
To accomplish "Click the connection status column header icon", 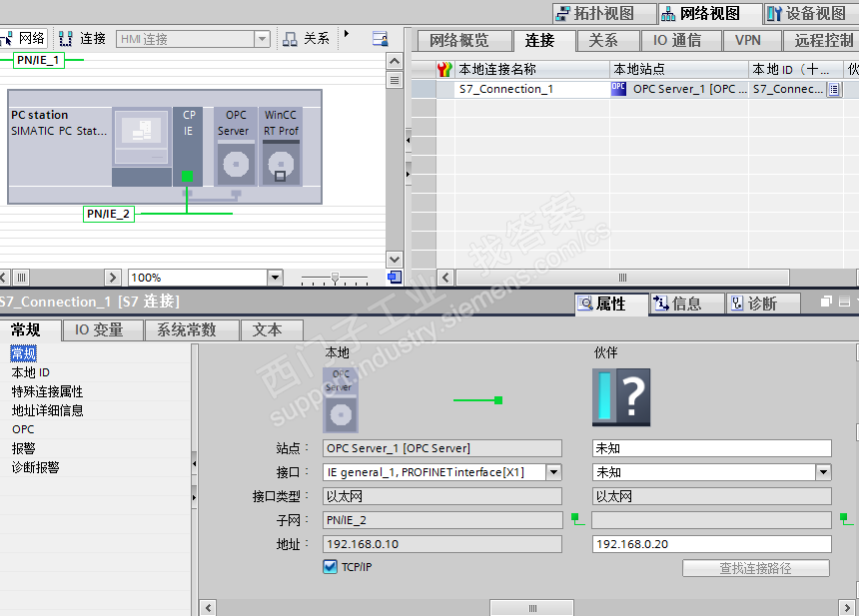I will 444,70.
